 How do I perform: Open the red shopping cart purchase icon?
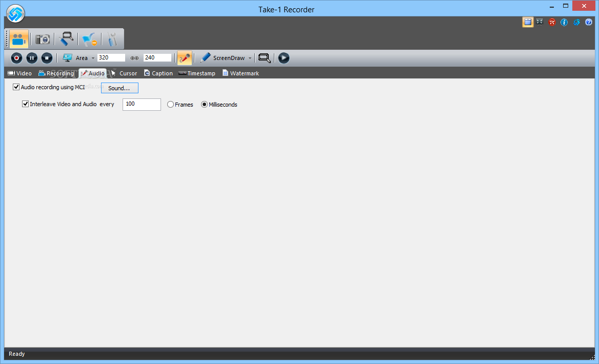pyautogui.click(x=552, y=22)
